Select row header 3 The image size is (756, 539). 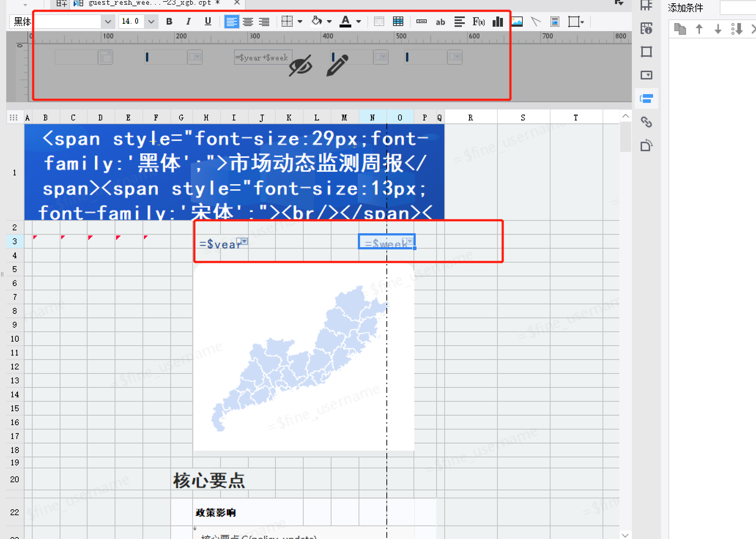tap(15, 241)
